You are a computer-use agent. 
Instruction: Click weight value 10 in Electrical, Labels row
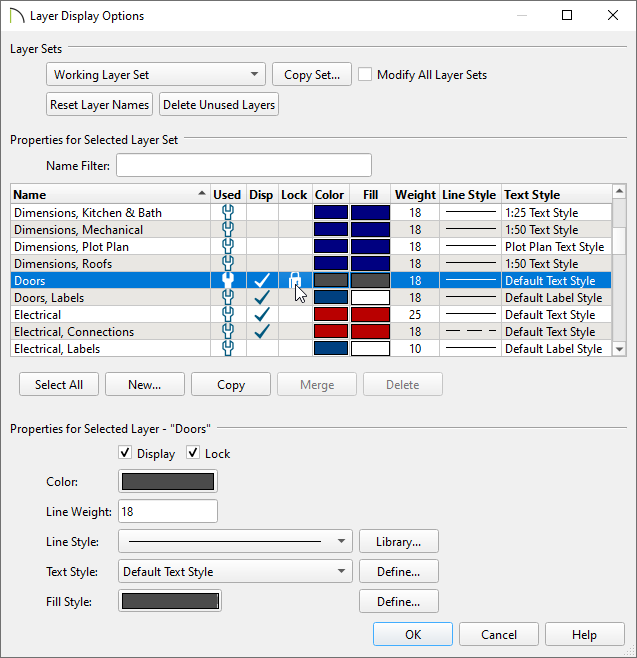[415, 348]
